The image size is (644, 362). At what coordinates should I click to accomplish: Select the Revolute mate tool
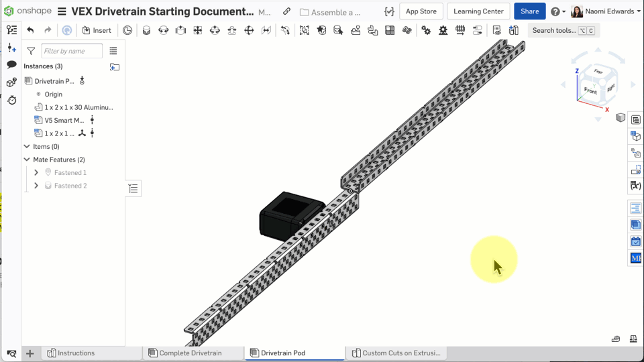[x=164, y=30]
